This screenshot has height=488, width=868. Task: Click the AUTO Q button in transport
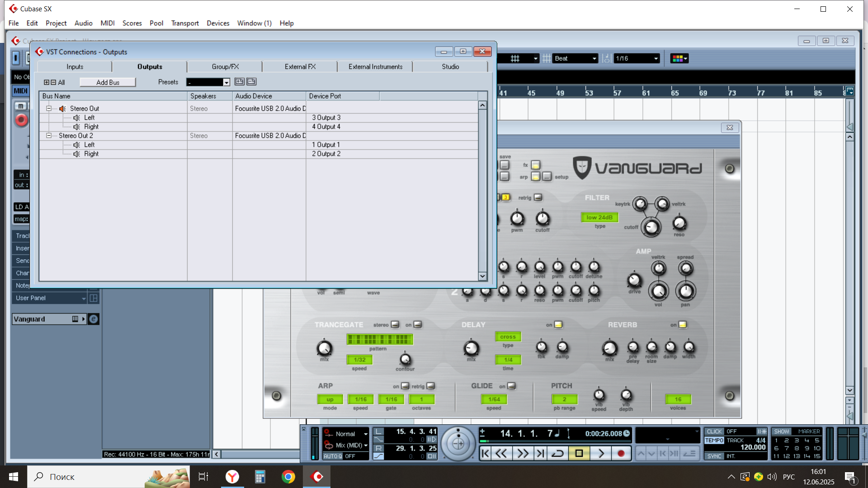click(333, 456)
